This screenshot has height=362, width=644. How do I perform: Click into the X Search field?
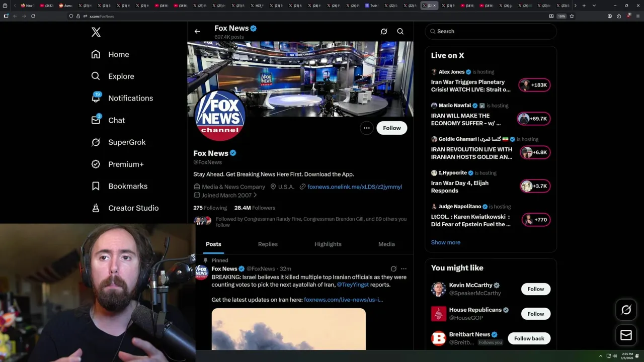coord(491,31)
